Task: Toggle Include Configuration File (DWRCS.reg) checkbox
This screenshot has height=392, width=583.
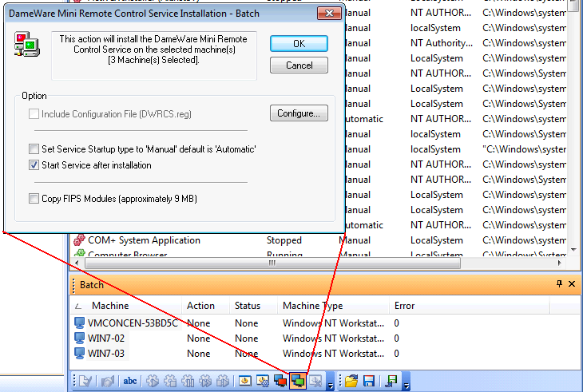Action: pos(34,113)
